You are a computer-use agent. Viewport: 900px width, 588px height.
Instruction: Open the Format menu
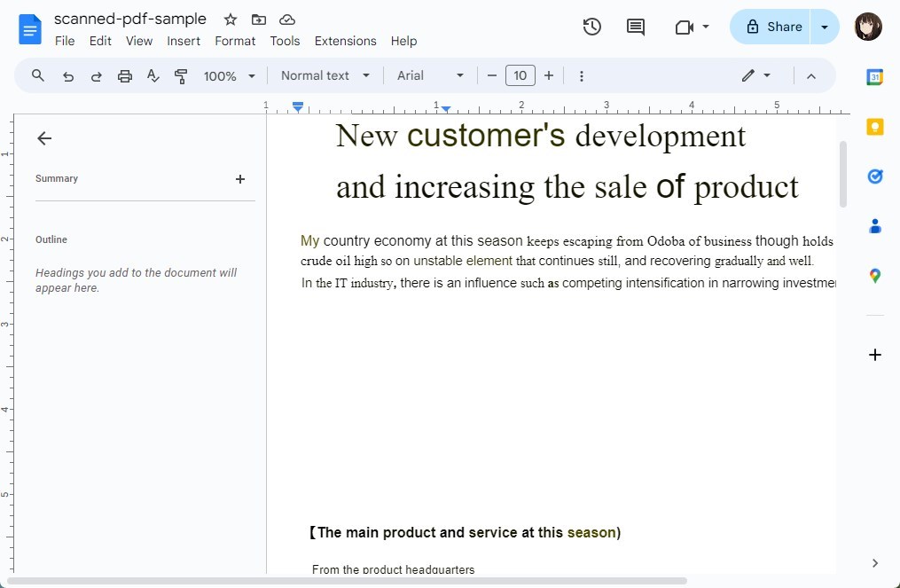(x=235, y=41)
